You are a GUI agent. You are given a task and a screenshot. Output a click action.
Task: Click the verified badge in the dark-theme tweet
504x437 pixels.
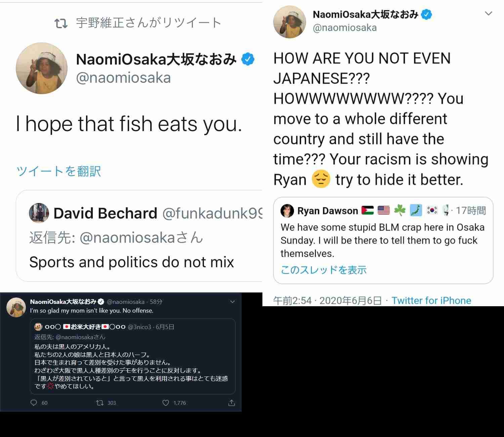pos(101,302)
